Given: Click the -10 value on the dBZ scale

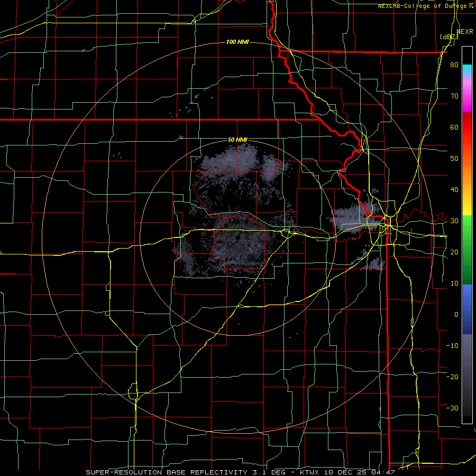Looking at the screenshot, I should [452, 346].
